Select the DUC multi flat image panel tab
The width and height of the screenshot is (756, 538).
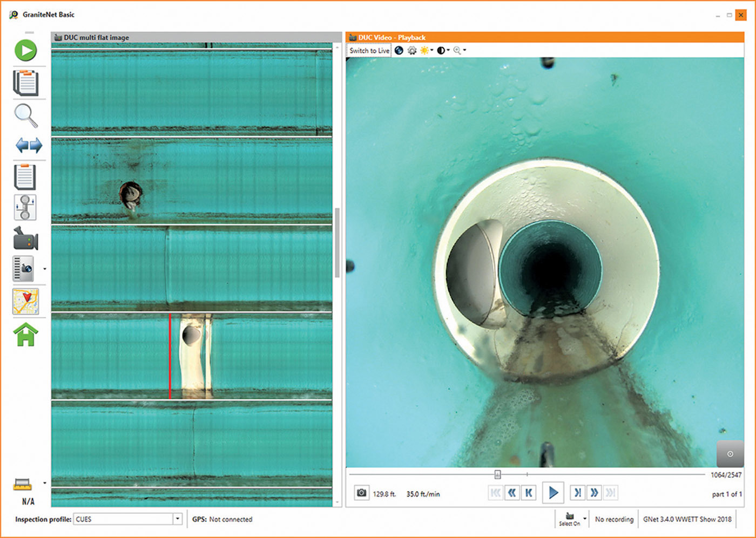[96, 38]
